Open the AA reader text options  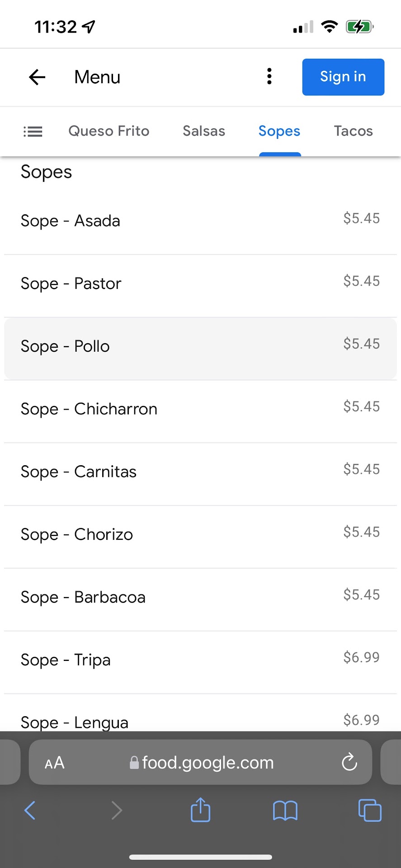[x=55, y=763]
